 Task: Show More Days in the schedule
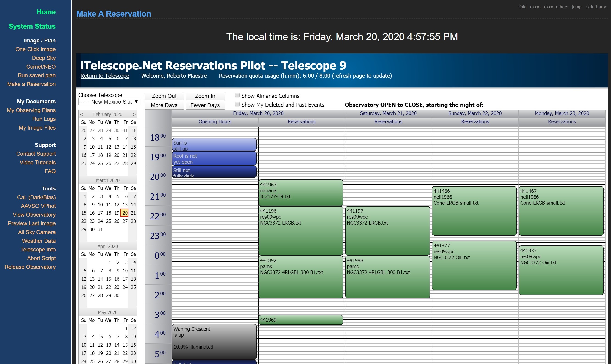pos(164,105)
